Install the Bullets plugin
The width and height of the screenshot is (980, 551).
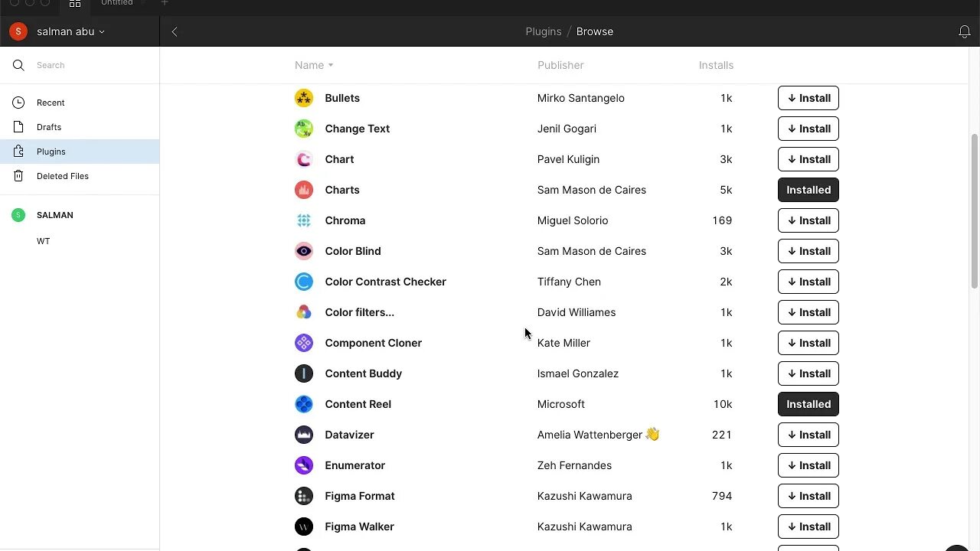click(808, 98)
